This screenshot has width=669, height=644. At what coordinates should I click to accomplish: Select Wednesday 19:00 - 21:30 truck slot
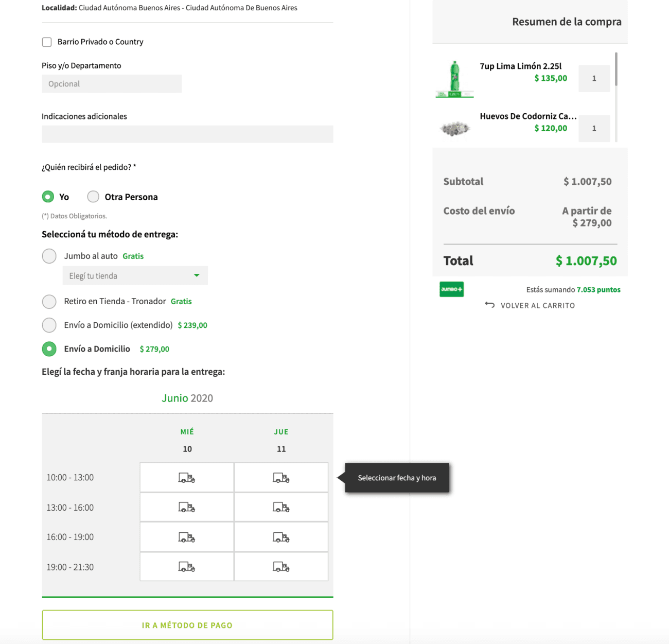pyautogui.click(x=187, y=567)
